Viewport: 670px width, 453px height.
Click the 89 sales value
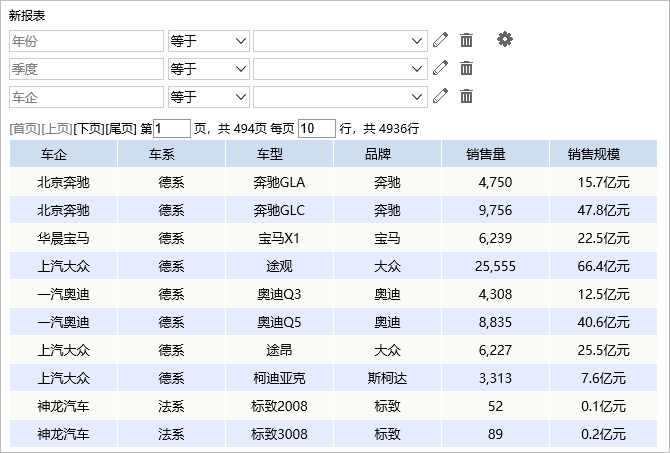[495, 434]
